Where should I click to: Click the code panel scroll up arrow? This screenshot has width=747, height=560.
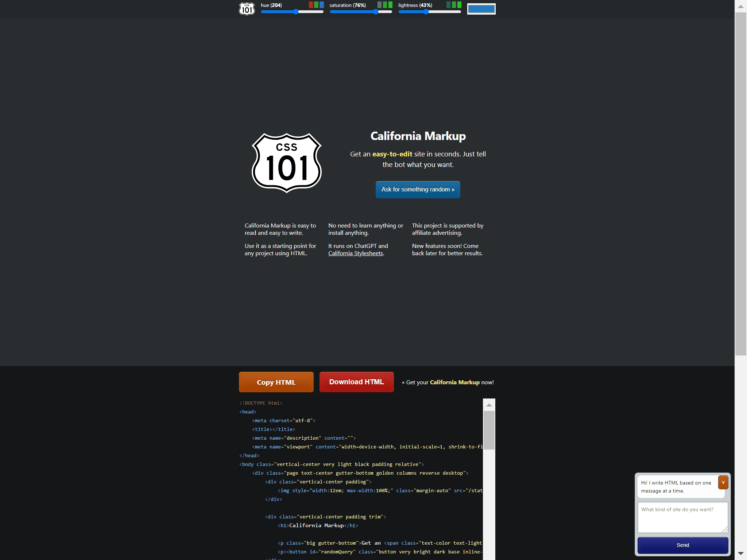[x=489, y=405]
